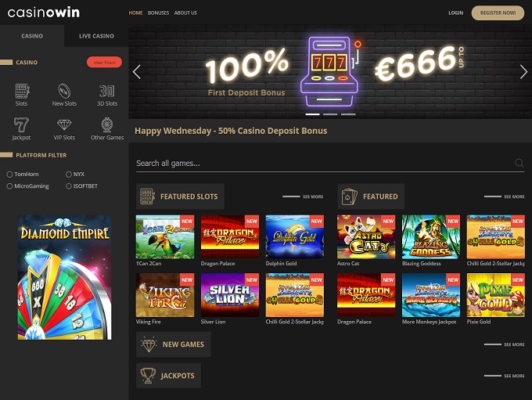Open the New Slots category icon
Image resolution: width=532 pixels, height=400 pixels.
pos(64,91)
